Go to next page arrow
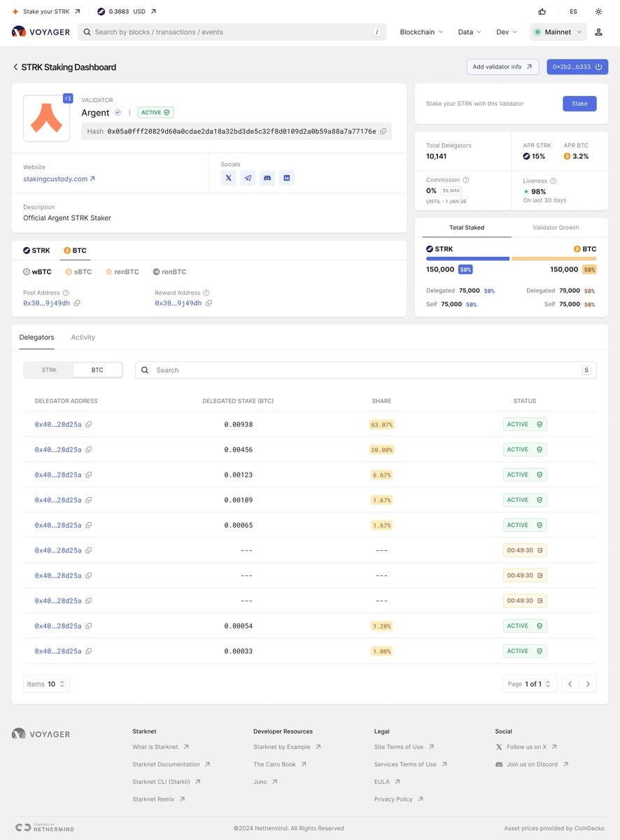This screenshot has height=840, width=620. [588, 684]
